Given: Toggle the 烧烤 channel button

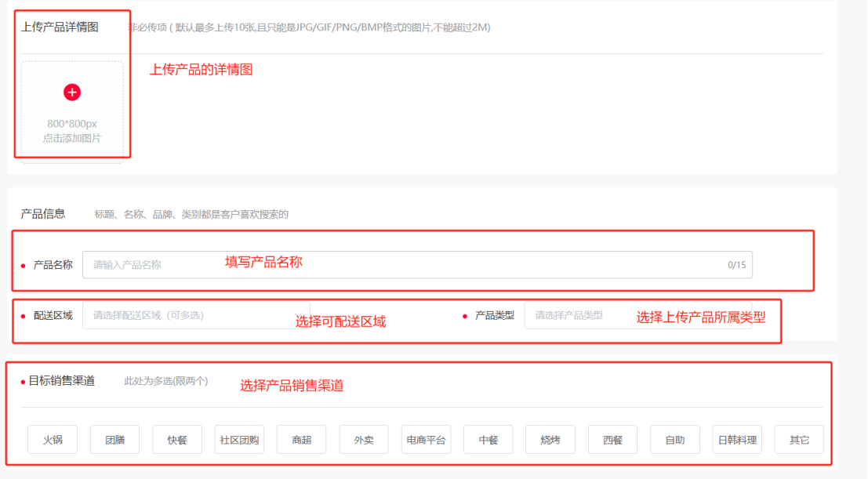Looking at the screenshot, I should (550, 440).
